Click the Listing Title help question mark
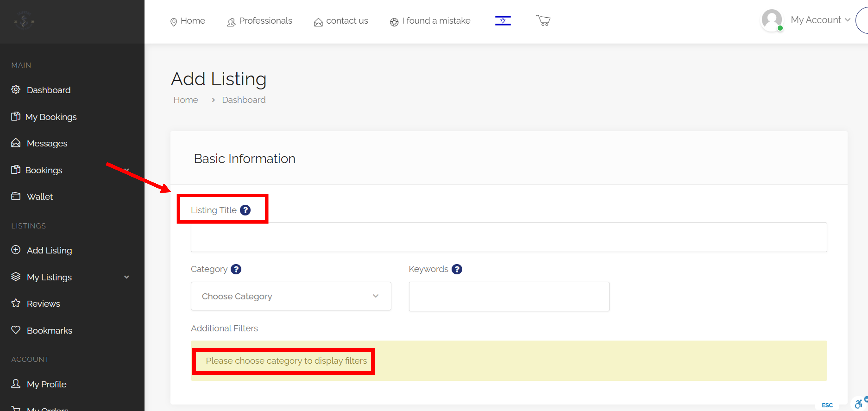This screenshot has width=868, height=411. point(245,210)
